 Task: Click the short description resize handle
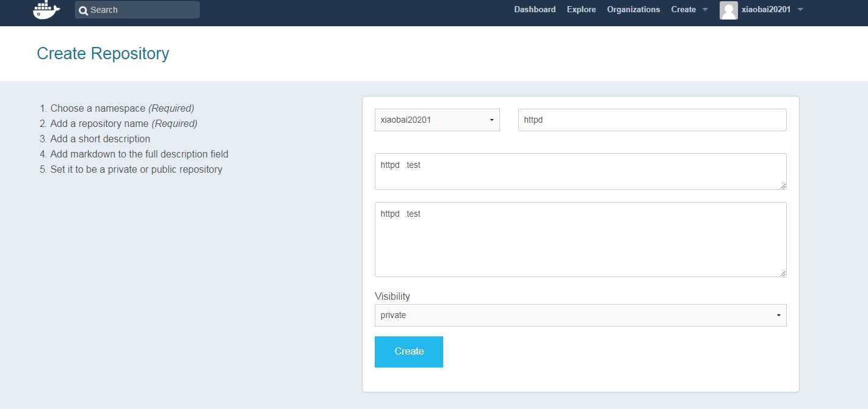coord(783,186)
